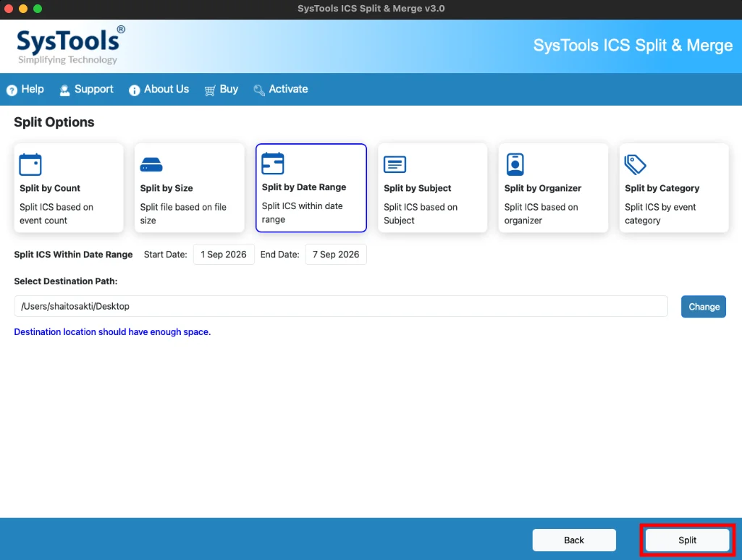The width and height of the screenshot is (742, 560).
Task: Click the Change destination button
Action: pyautogui.click(x=704, y=307)
